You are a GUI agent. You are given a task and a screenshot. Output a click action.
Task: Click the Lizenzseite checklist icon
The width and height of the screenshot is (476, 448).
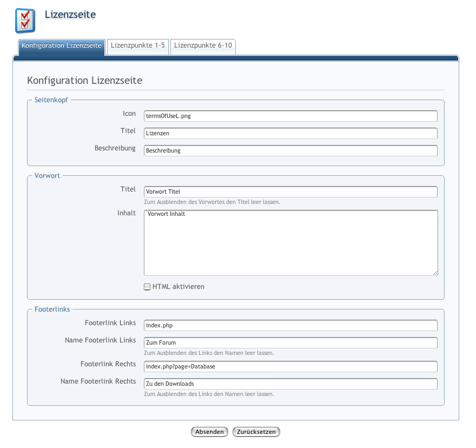pyautogui.click(x=25, y=21)
